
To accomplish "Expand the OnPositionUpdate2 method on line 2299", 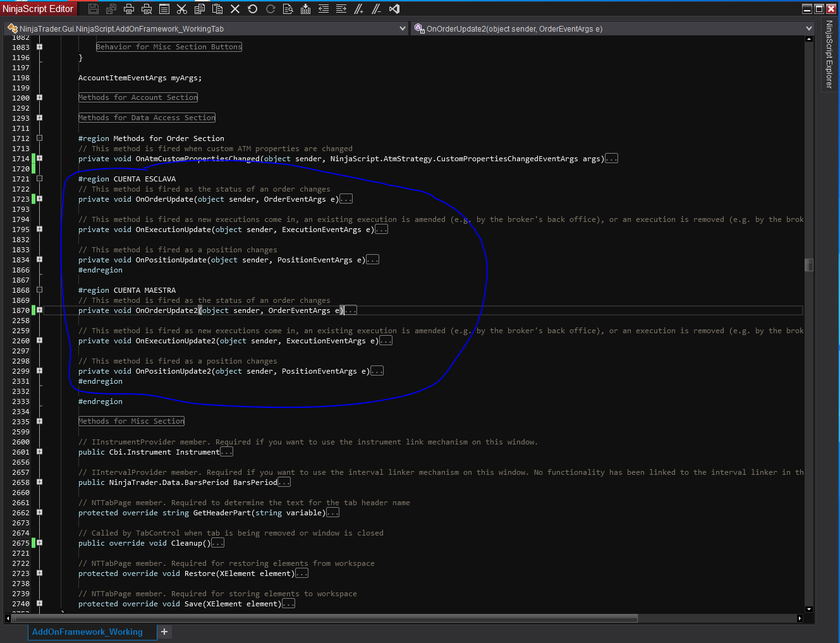I will 39,370.
